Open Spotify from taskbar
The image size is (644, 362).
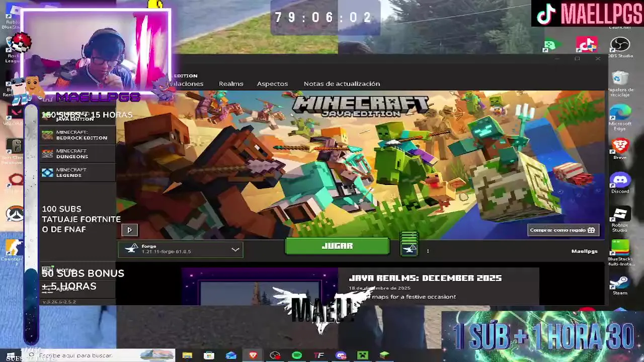pyautogui.click(x=297, y=355)
